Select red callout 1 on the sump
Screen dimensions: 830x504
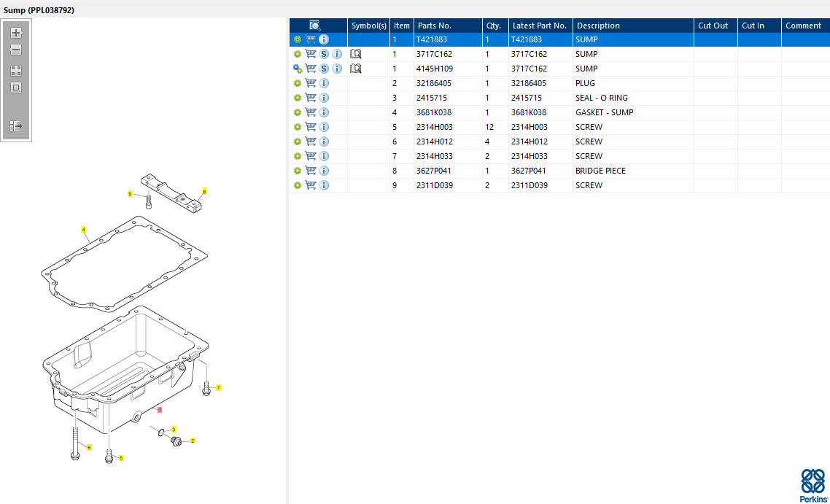pos(160,410)
